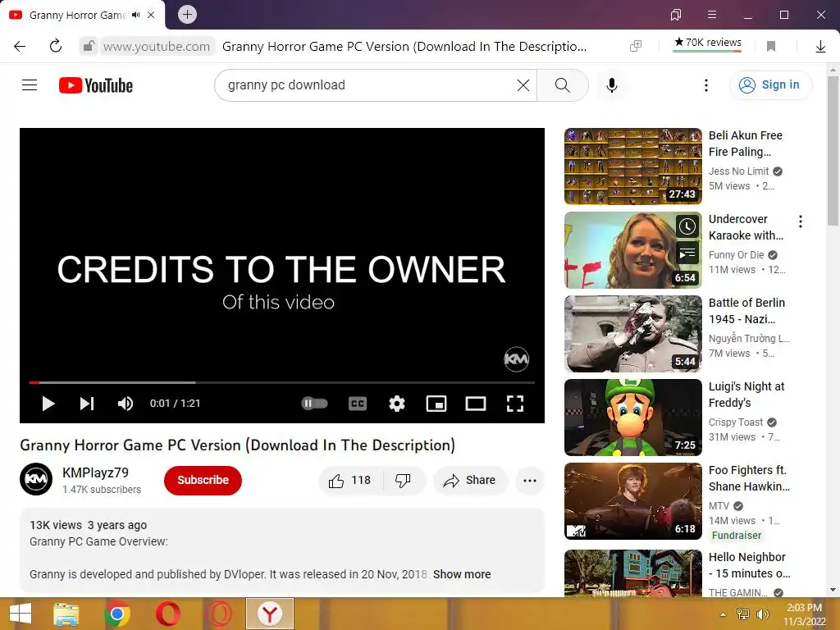Open more actions menu beside Share
This screenshot has height=630, width=840.
coord(529,481)
